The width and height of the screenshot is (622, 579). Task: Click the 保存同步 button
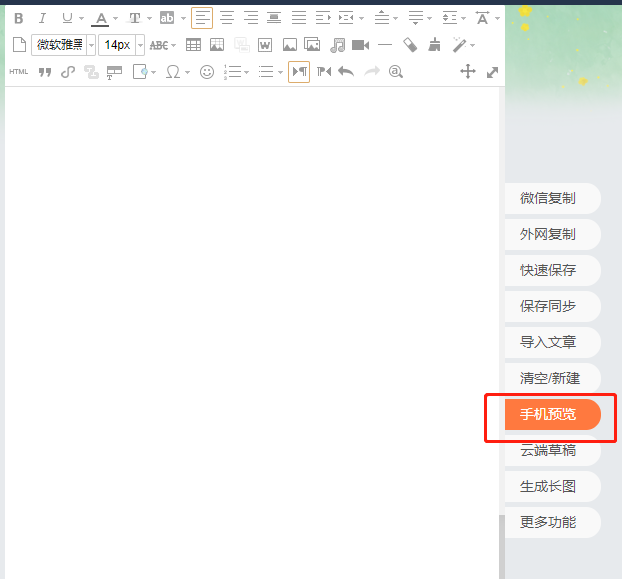pyautogui.click(x=553, y=306)
